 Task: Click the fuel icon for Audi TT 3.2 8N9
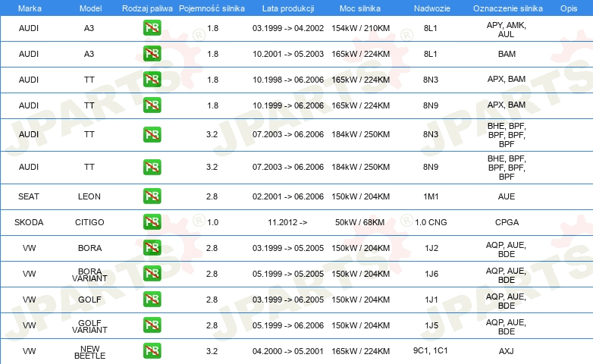click(x=152, y=168)
